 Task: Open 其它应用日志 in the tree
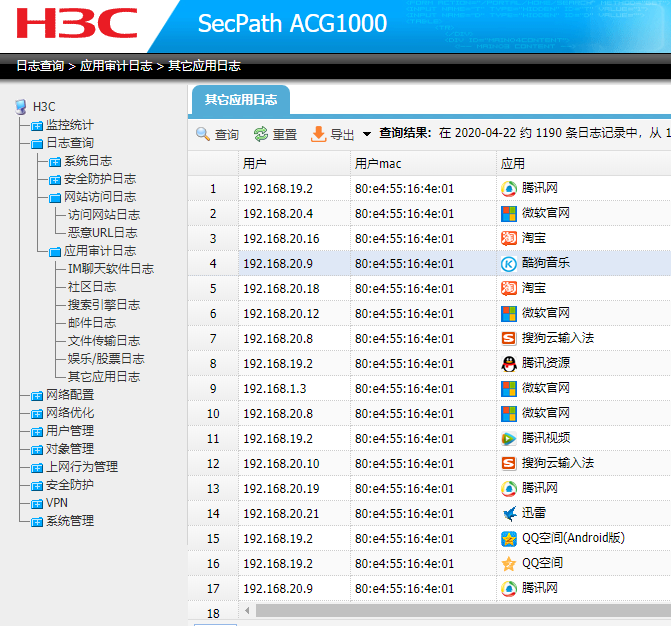[x=104, y=377]
